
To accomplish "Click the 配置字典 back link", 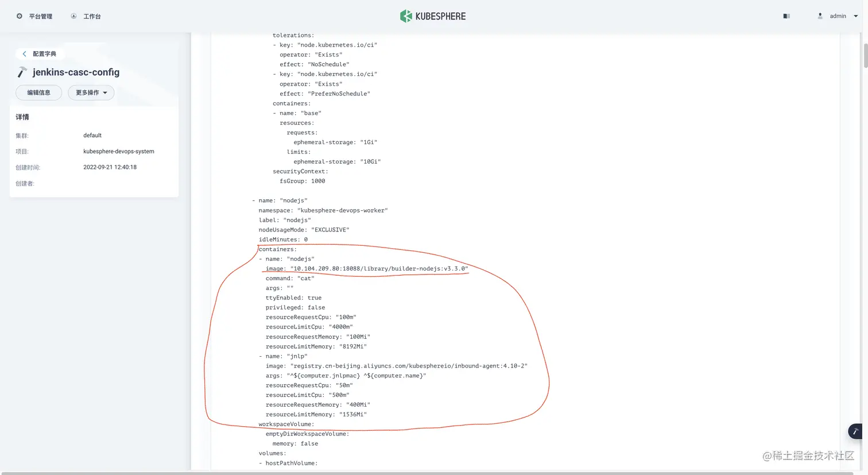I will [44, 53].
